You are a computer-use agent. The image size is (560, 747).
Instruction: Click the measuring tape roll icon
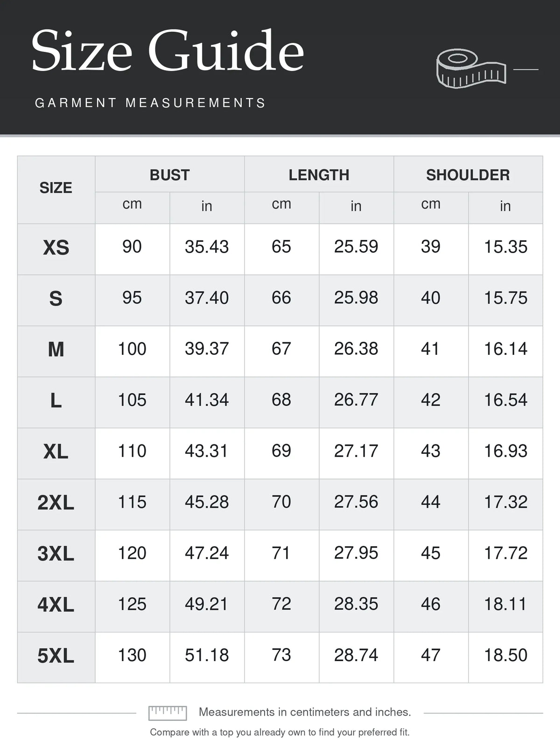coord(471,69)
